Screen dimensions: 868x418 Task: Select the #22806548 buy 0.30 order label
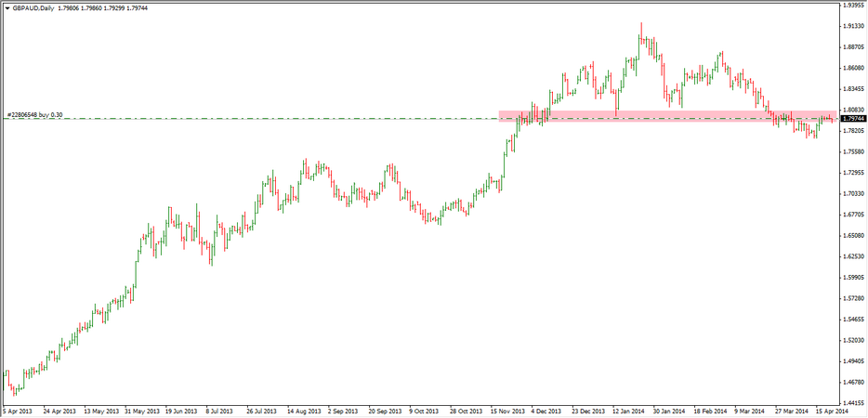[35, 114]
